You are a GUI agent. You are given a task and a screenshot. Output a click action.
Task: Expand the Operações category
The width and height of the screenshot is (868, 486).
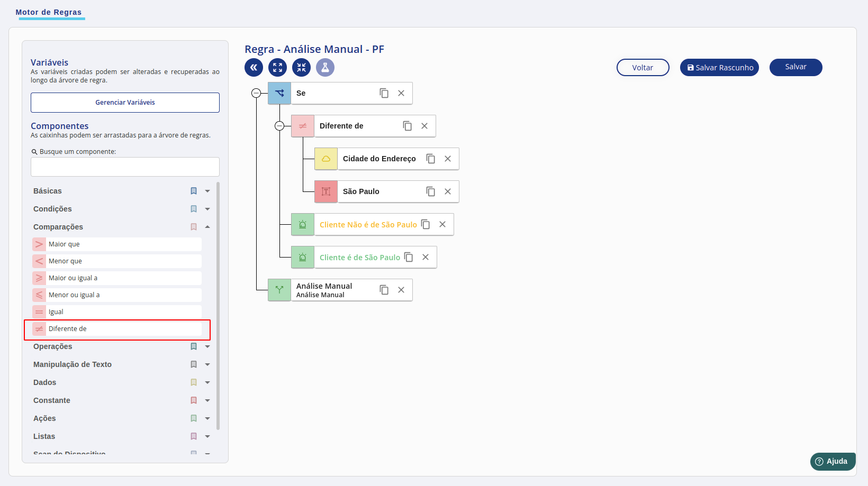pos(207,346)
